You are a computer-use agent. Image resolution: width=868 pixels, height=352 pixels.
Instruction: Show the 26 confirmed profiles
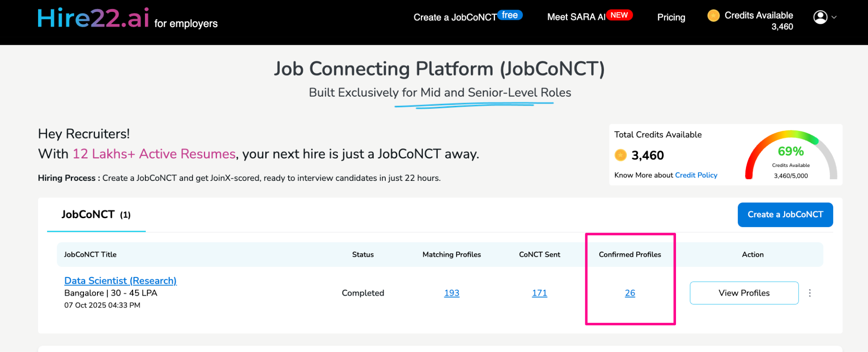tap(630, 293)
